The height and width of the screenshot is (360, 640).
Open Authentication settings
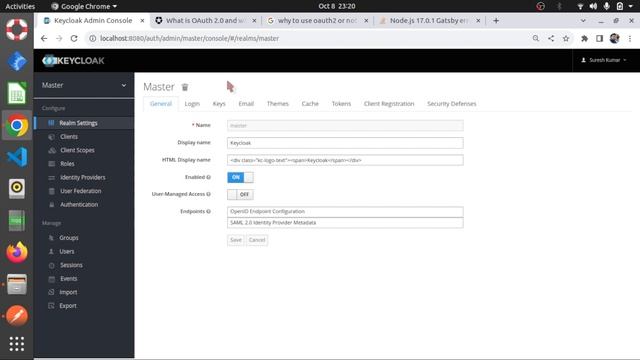tap(79, 204)
